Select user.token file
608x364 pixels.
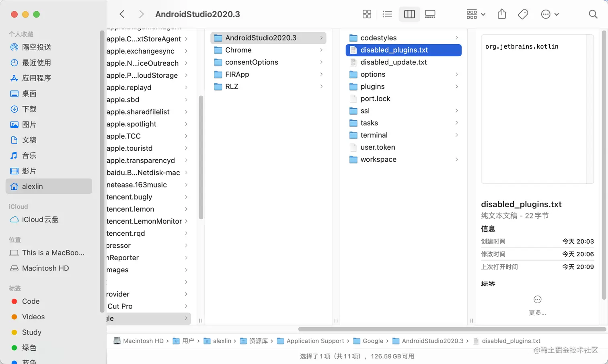pyautogui.click(x=404, y=147)
